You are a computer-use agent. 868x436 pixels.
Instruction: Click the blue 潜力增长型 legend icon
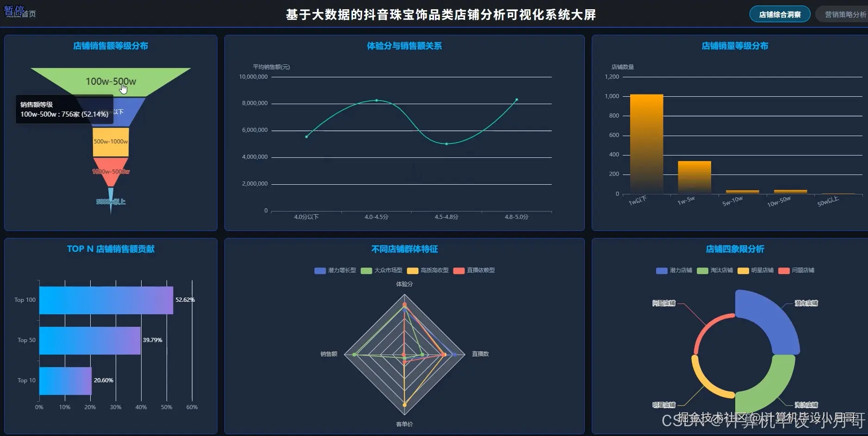point(319,271)
